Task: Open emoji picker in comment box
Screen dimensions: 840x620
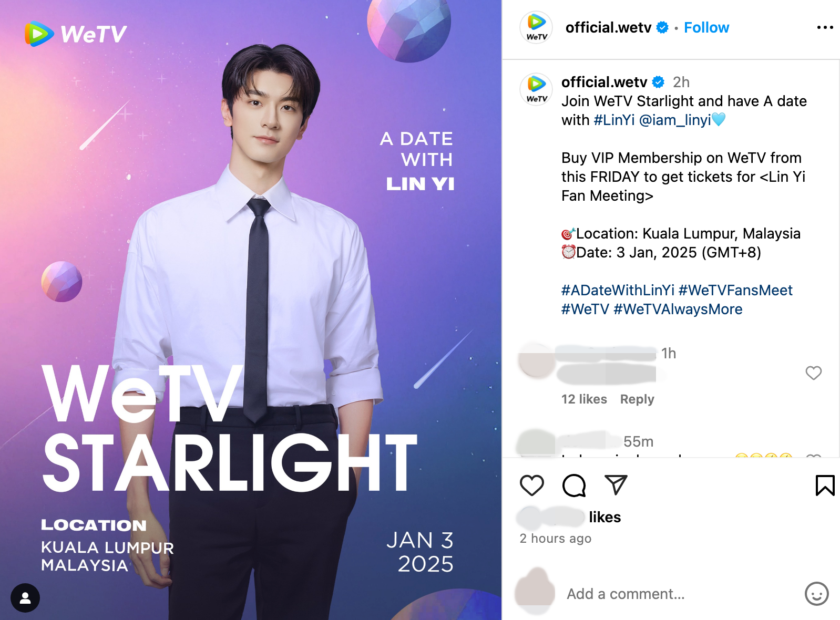Action: (x=816, y=594)
